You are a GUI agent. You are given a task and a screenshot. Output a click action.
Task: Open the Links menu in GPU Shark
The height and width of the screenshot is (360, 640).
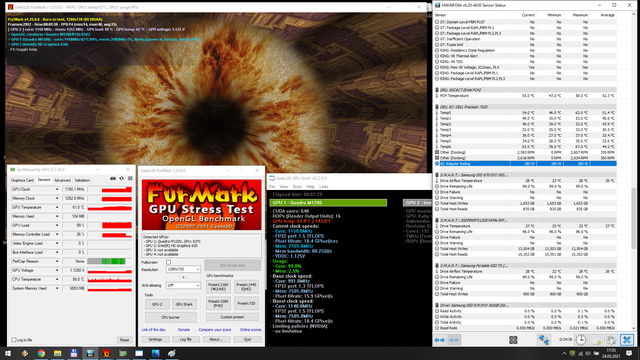pos(324,187)
